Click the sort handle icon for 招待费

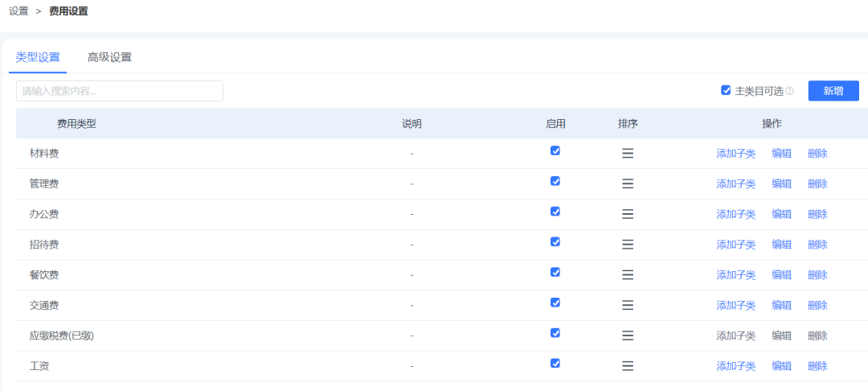tap(628, 245)
